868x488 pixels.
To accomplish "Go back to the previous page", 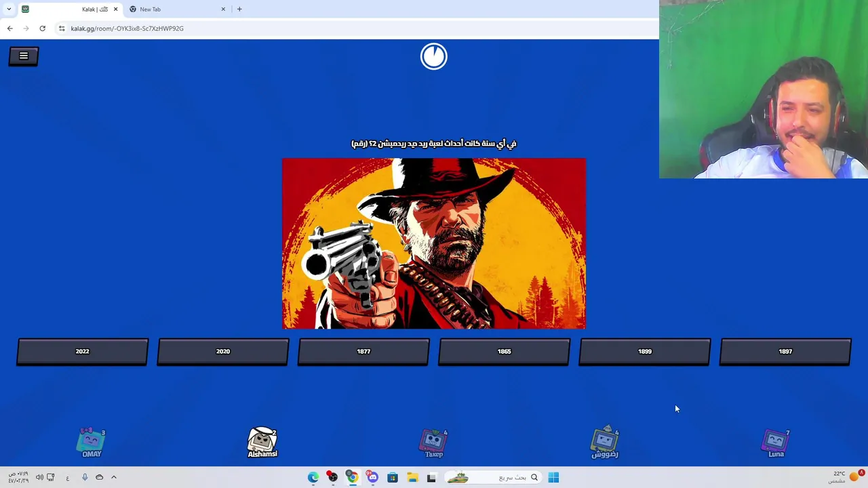I will [9, 28].
